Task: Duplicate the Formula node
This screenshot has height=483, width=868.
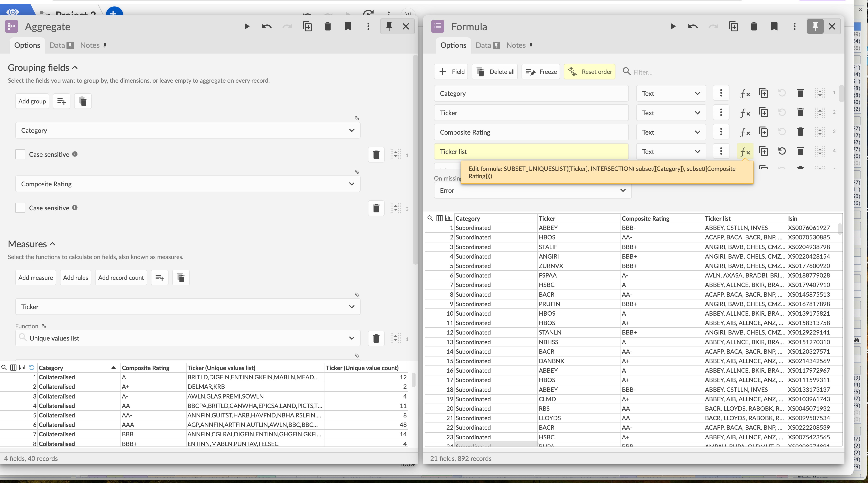Action: click(x=734, y=26)
